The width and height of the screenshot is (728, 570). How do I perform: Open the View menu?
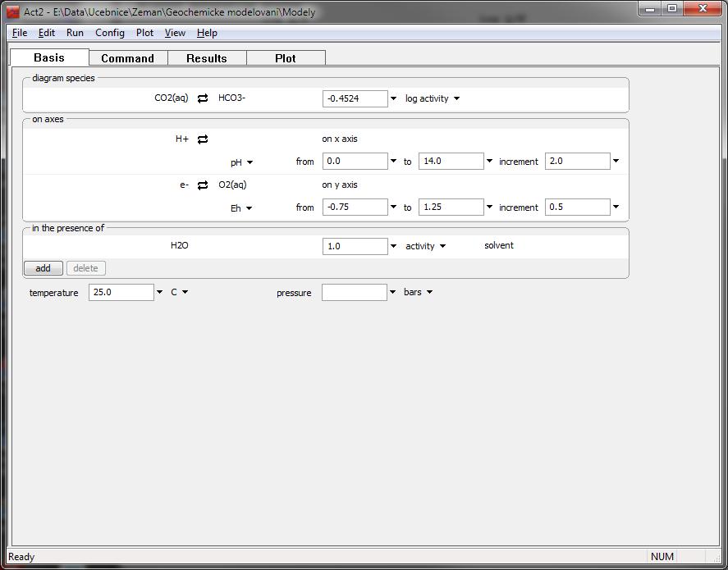(x=175, y=33)
